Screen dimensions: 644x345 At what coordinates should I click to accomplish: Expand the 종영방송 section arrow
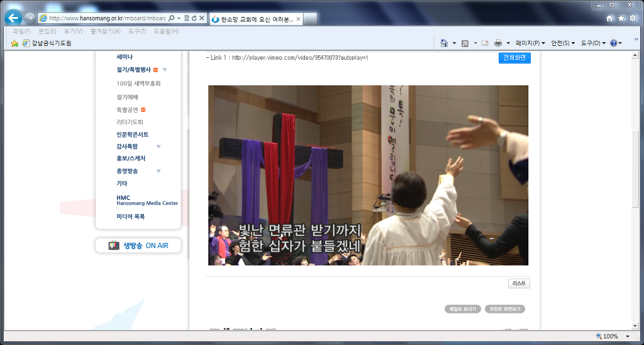click(x=158, y=171)
